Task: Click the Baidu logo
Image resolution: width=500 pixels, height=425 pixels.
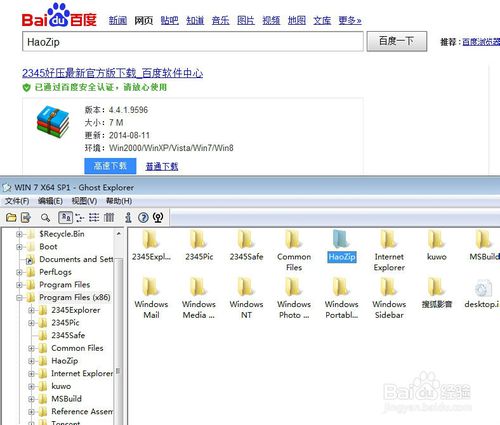Action: point(59,15)
